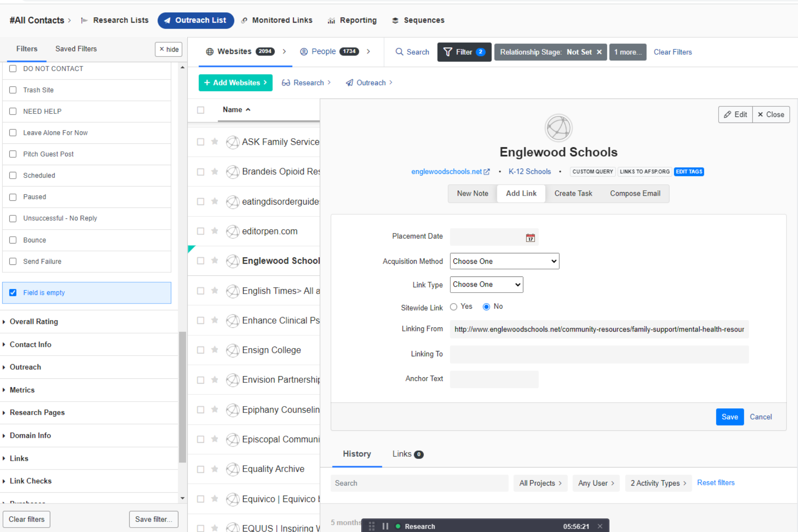Click the Anchor Text input field
Screen dimensions: 798x532
click(494, 379)
